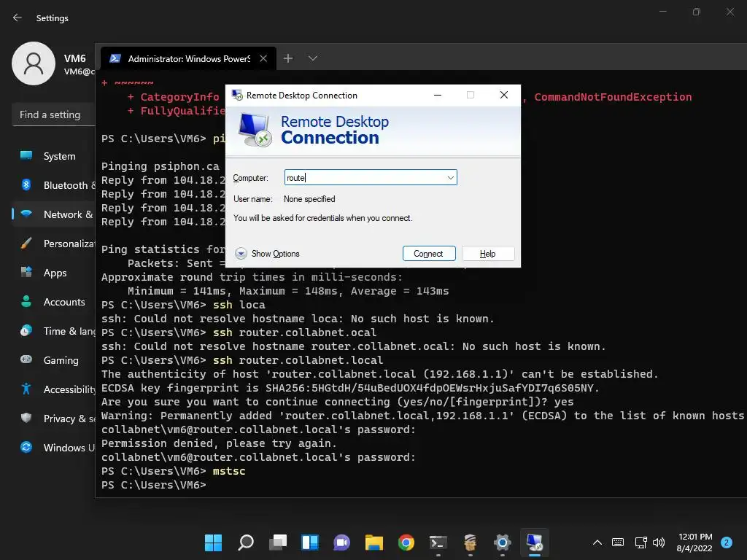Image resolution: width=747 pixels, height=560 pixels.
Task: Open Personalization in Settings sidebar
Action: coord(53,244)
